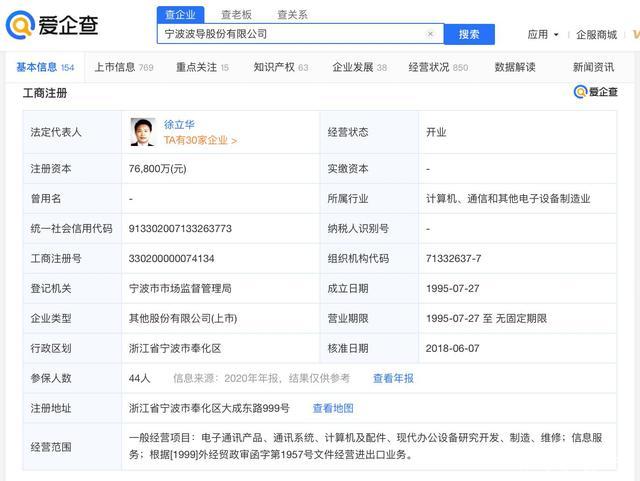Screen dimensions: 640x481
Task: Select the registration number 330200000074134
Action: (x=171, y=258)
